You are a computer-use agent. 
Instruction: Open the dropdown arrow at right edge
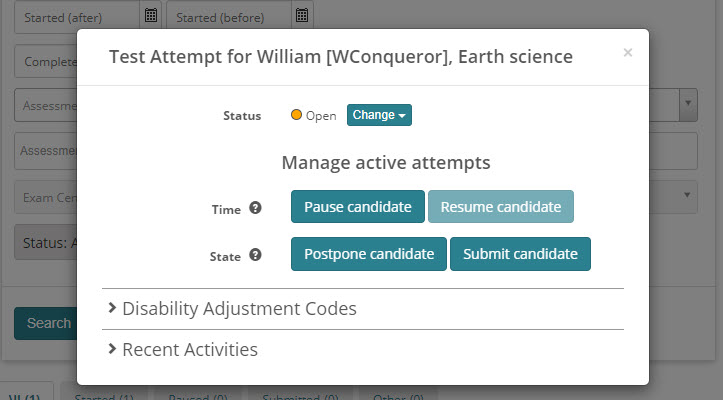pos(688,103)
